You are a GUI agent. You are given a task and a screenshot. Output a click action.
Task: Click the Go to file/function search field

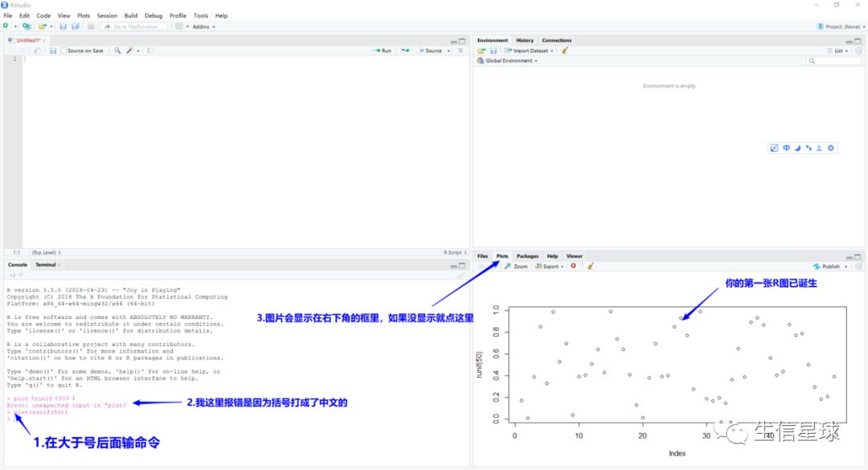tap(138, 27)
